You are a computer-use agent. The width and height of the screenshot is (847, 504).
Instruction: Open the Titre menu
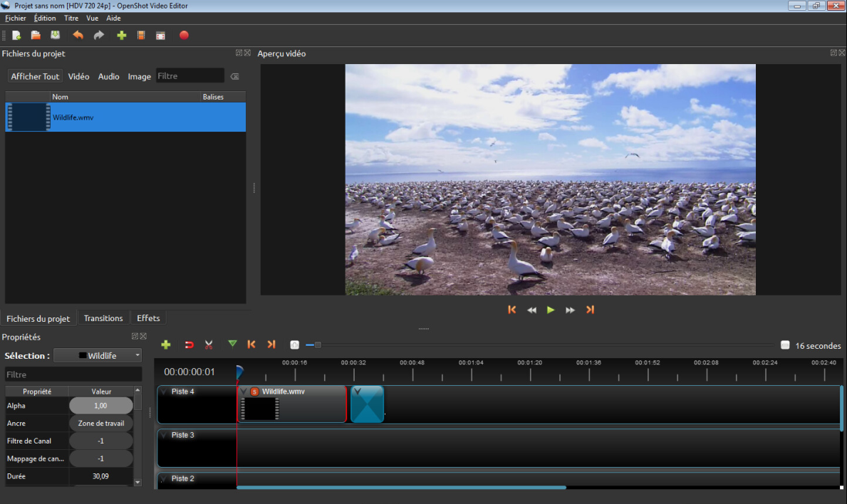71,18
